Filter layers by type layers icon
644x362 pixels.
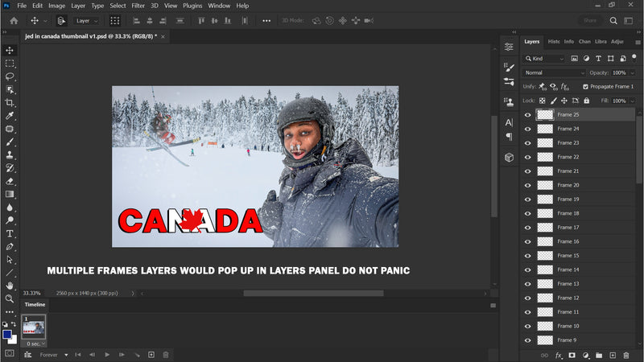(x=597, y=59)
